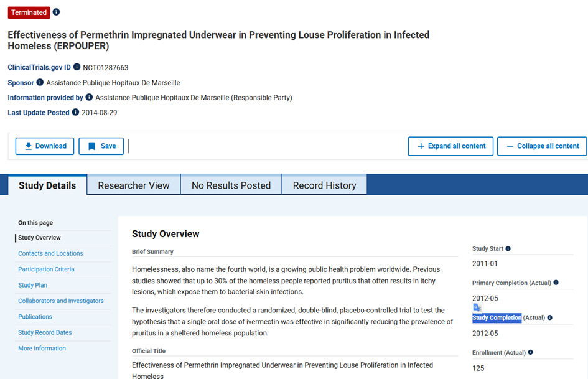Open the No Results Posted tab
This screenshot has height=379, width=588.
tap(231, 185)
